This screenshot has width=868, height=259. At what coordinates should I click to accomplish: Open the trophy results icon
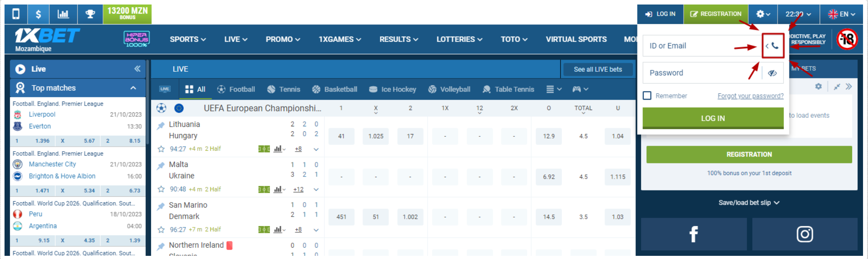click(90, 14)
